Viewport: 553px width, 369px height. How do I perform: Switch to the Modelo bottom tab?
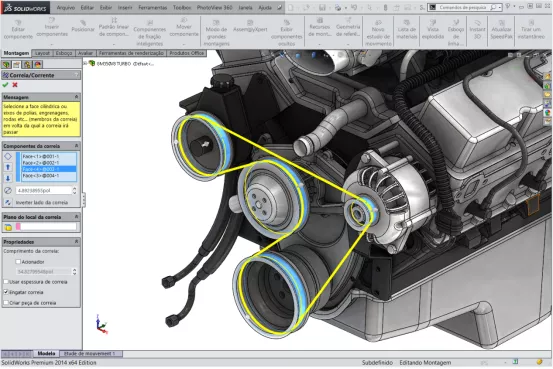point(46,353)
